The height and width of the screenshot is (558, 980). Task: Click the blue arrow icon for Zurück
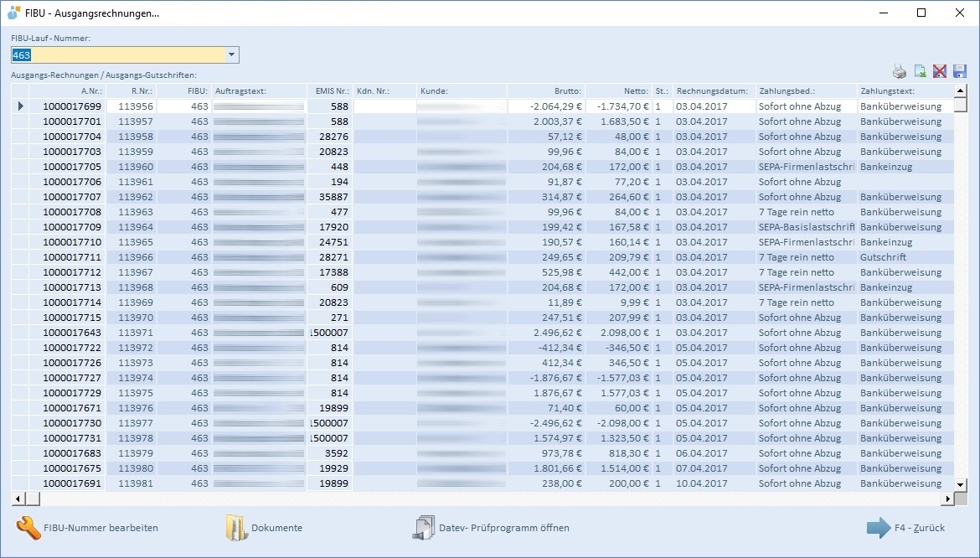[878, 528]
